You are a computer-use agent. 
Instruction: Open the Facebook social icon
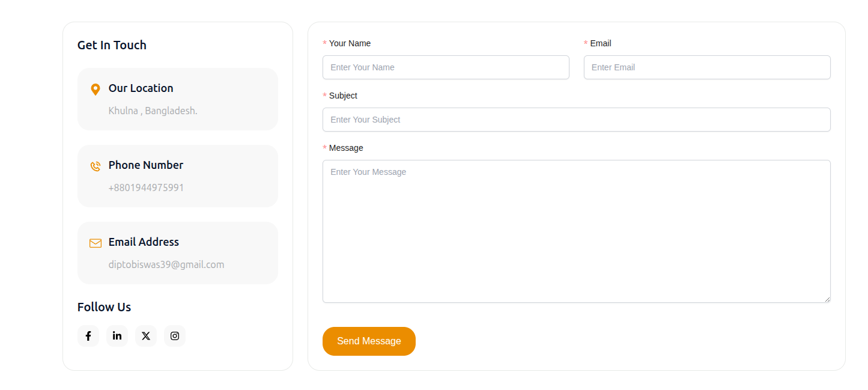pos(88,336)
